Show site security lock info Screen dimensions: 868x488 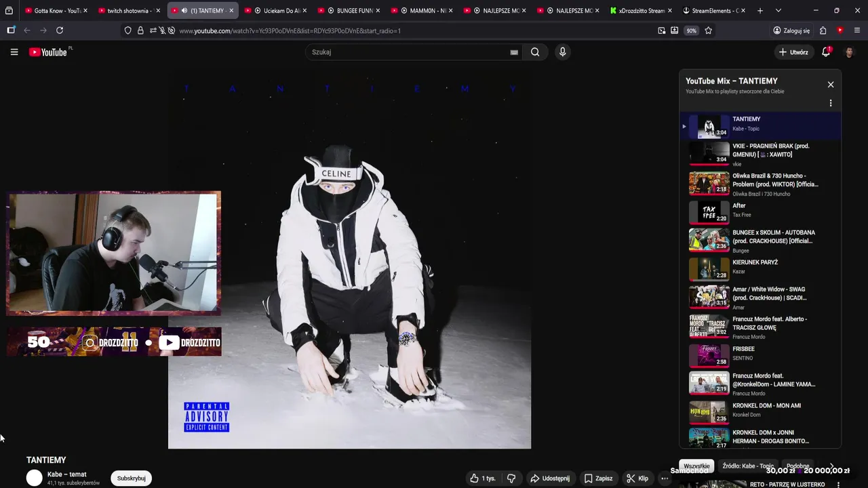[x=140, y=30]
